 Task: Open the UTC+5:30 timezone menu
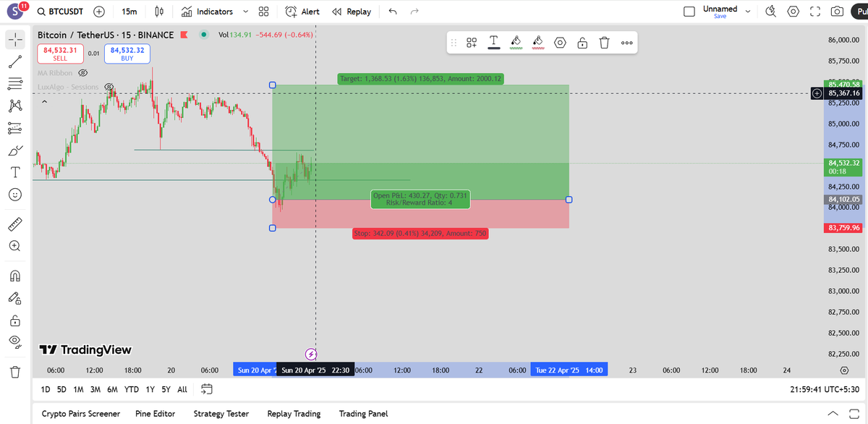(x=825, y=389)
